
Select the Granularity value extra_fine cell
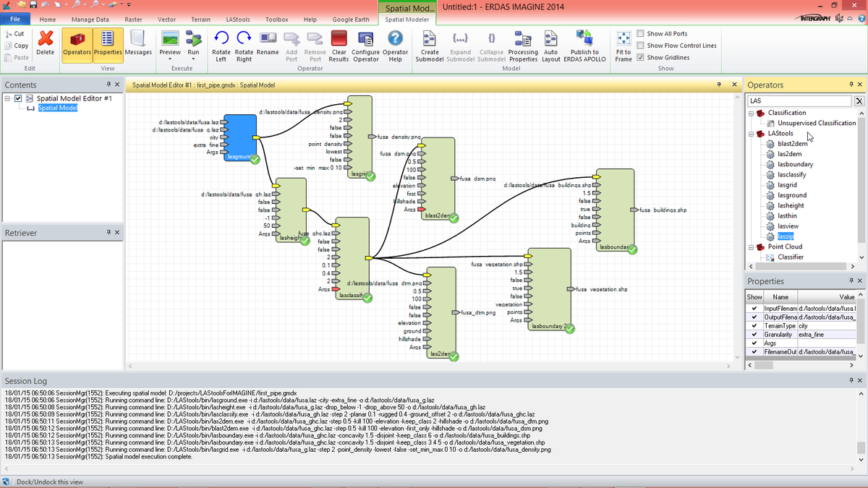point(828,334)
